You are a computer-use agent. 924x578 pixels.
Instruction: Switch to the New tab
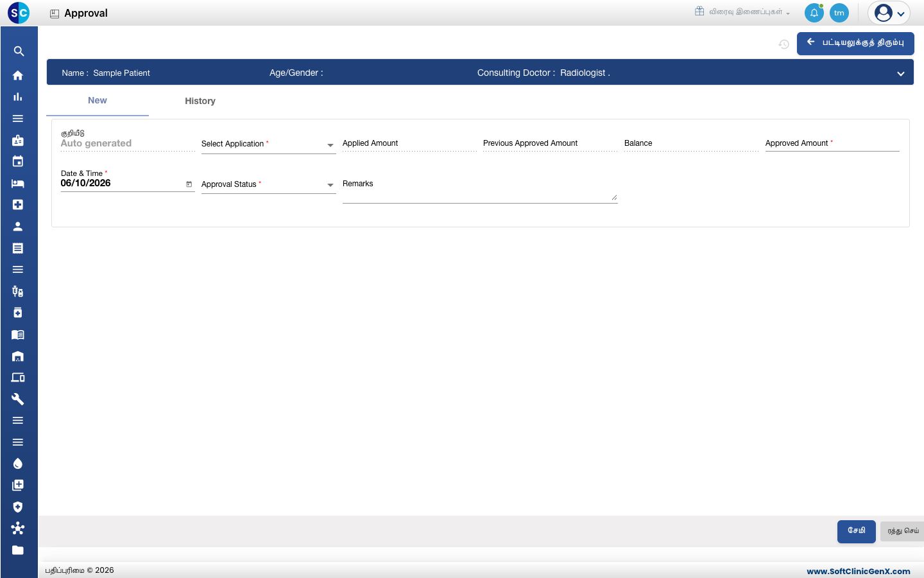click(98, 101)
